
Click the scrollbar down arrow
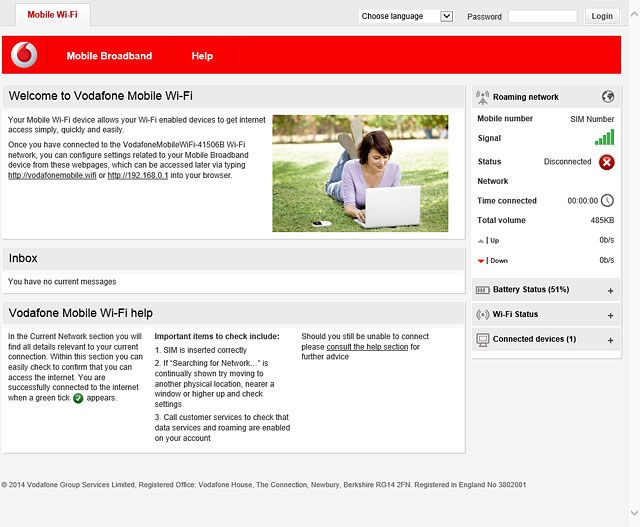(634, 512)
